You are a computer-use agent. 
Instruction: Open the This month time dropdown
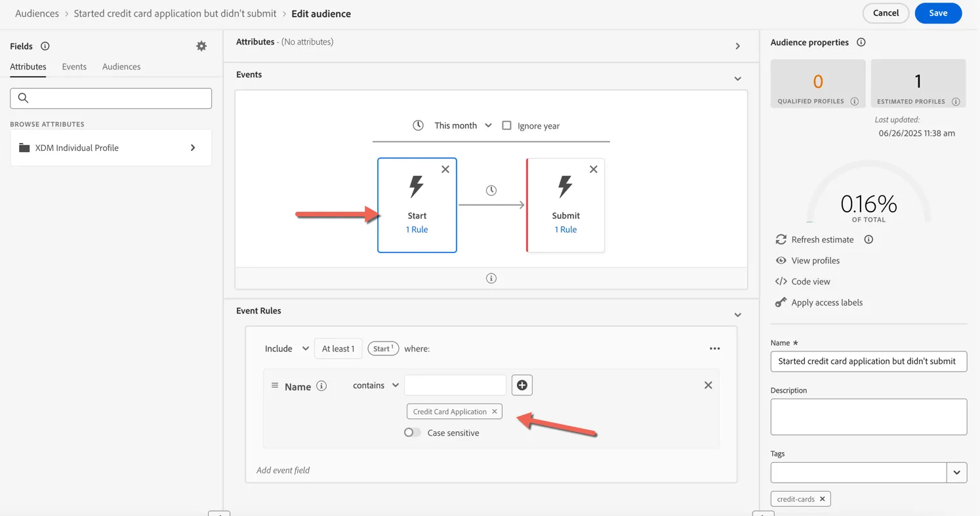(x=462, y=125)
